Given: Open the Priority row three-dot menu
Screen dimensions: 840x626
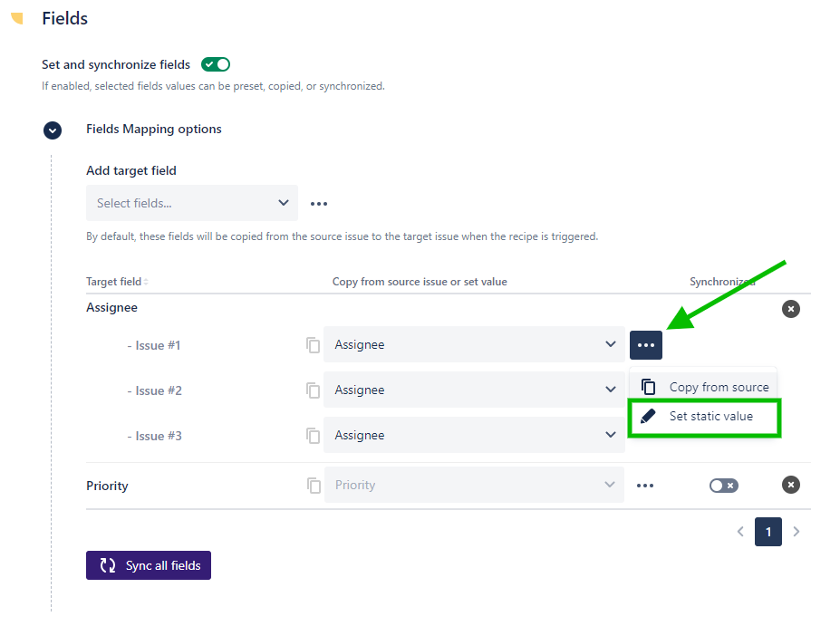Looking at the screenshot, I should pyautogui.click(x=645, y=486).
